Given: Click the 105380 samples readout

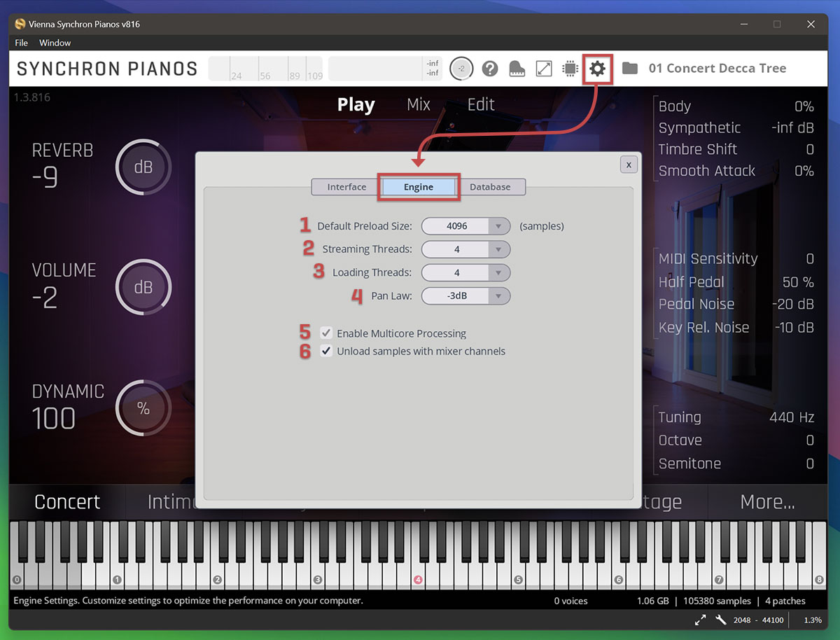Looking at the screenshot, I should point(717,601).
